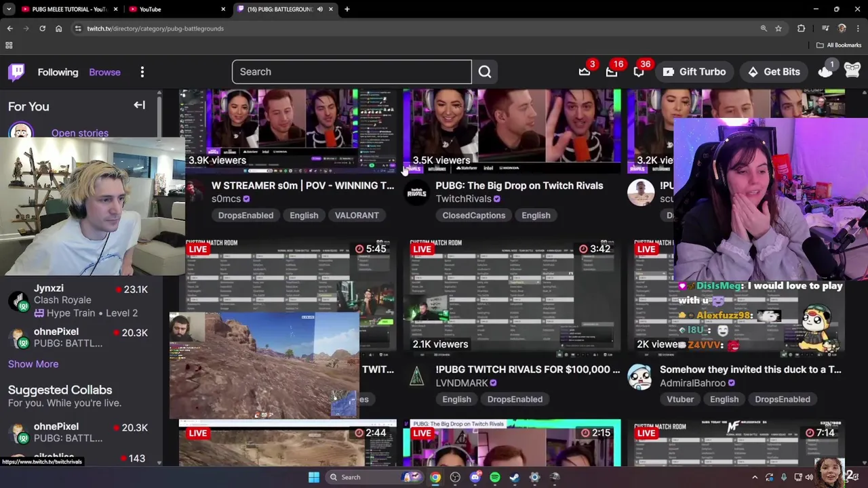Focus the Chrome address bar URL

pyautogui.click(x=155, y=28)
